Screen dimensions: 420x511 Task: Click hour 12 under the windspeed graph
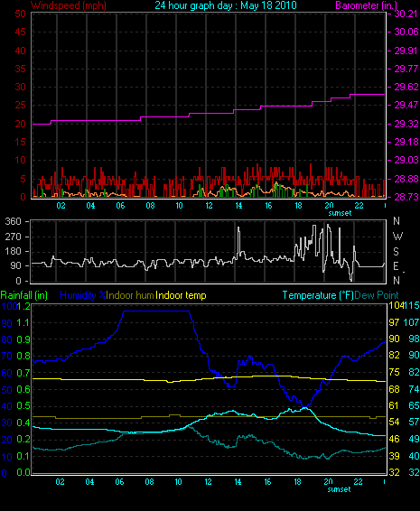[209, 206]
